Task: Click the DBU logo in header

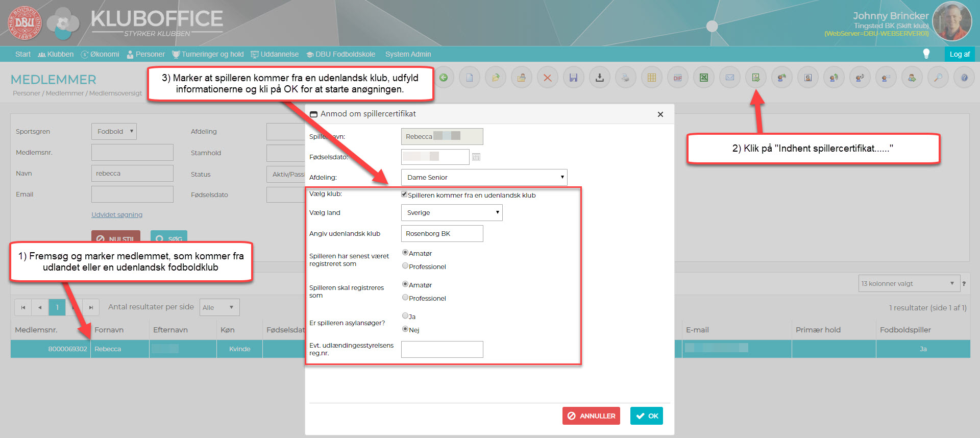Action: (x=24, y=23)
